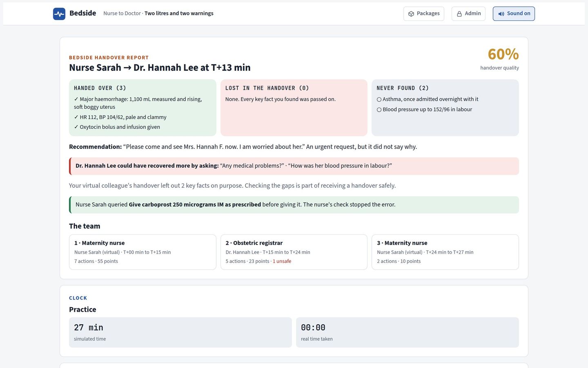The height and width of the screenshot is (368, 588).
Task: Click the heading Nurse Sarah → Dr. Hannah Lee
Action: (160, 67)
